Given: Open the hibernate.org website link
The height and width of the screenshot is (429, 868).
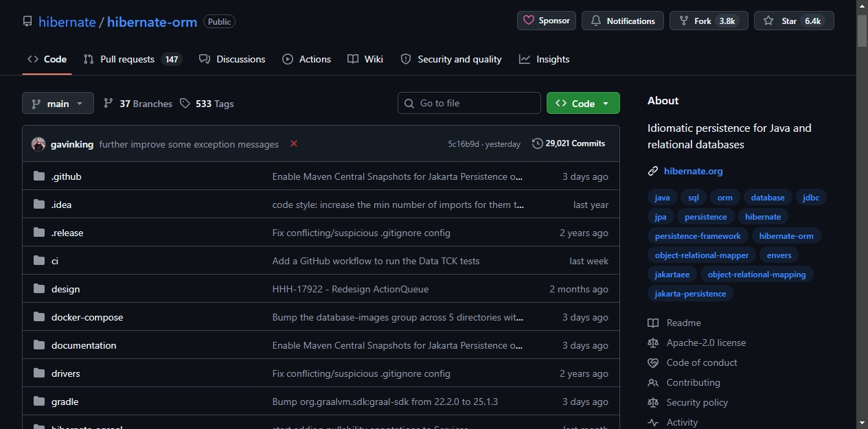Looking at the screenshot, I should coord(693,171).
